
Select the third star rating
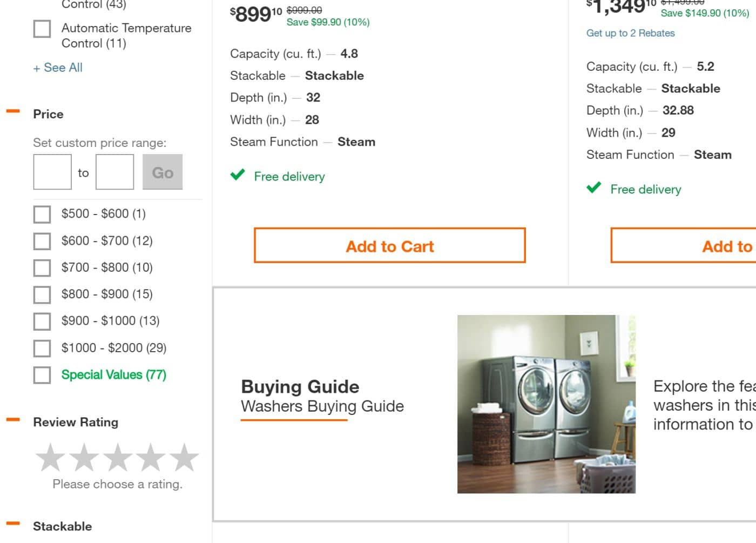pos(117,458)
